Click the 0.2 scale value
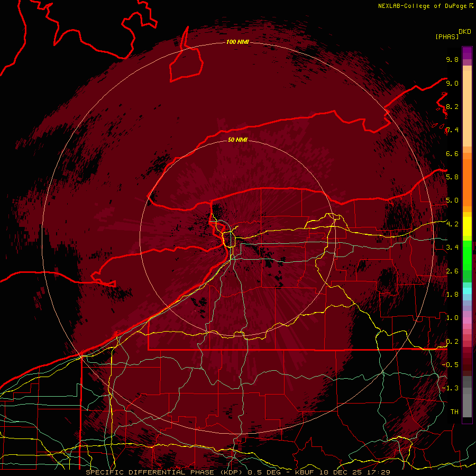Viewport: 476px width, 476px height. pos(452,342)
